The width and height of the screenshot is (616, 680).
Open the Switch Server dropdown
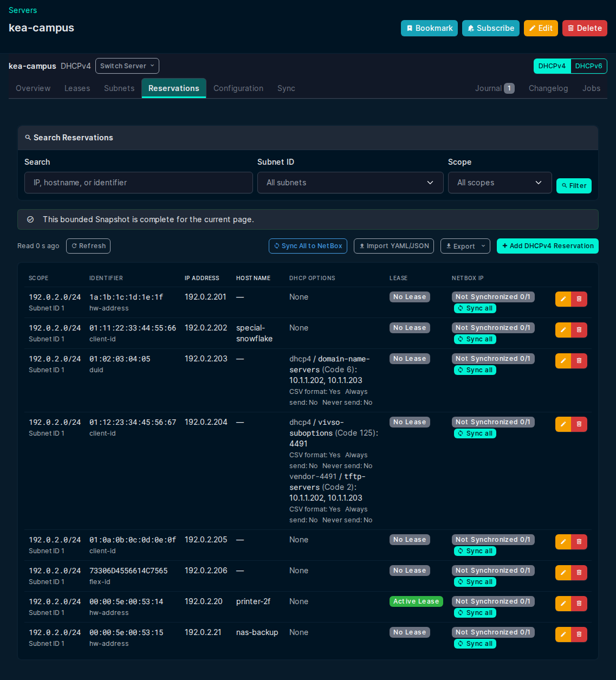pyautogui.click(x=127, y=66)
